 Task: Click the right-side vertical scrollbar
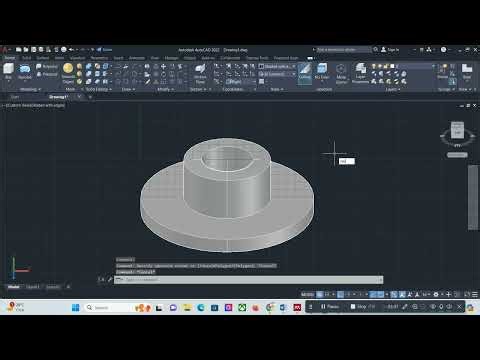473,197
